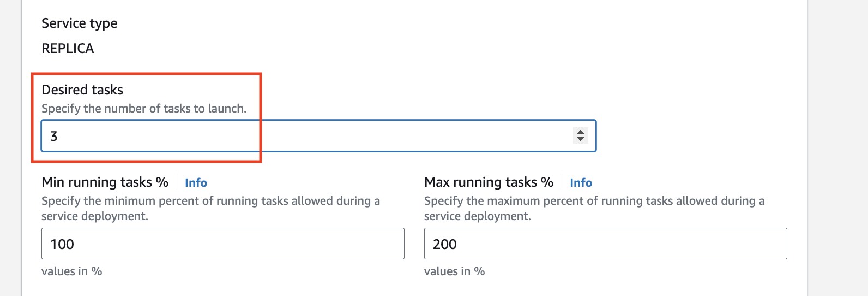Viewport: 868px width, 296px height.
Task: Click 'values in %' under the Max field
Action: [x=455, y=271]
